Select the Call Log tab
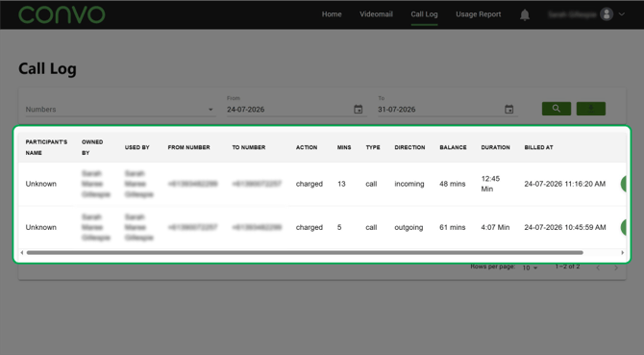The width and height of the screenshot is (644, 355). click(424, 14)
